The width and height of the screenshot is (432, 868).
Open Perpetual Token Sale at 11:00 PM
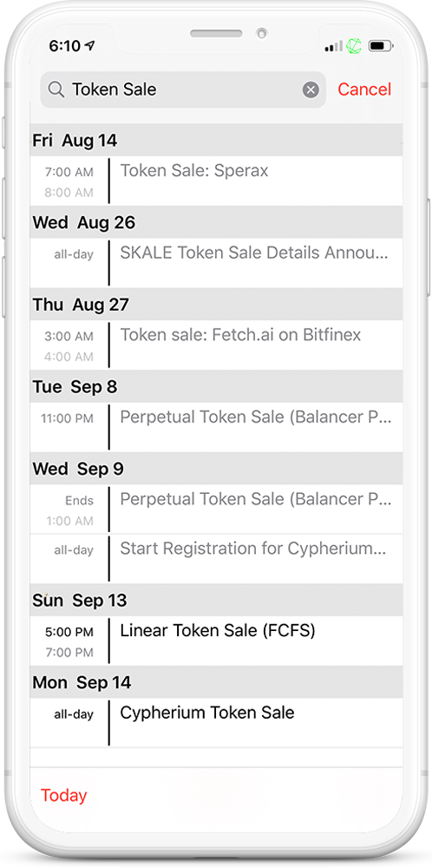point(216,427)
